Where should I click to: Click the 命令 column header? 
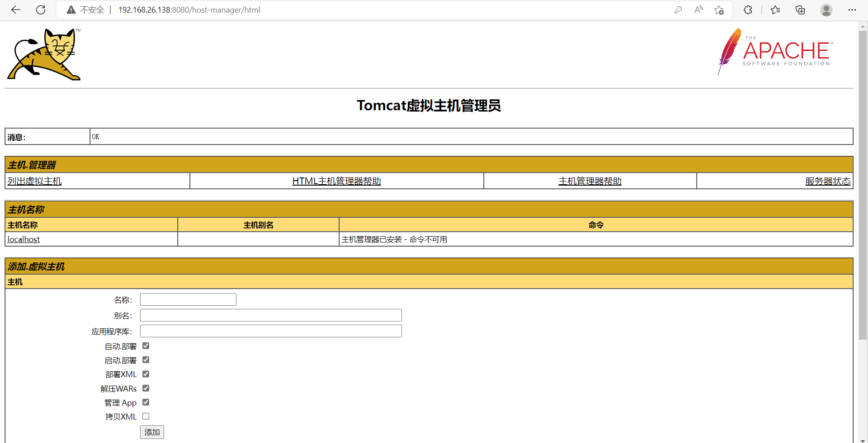point(596,225)
